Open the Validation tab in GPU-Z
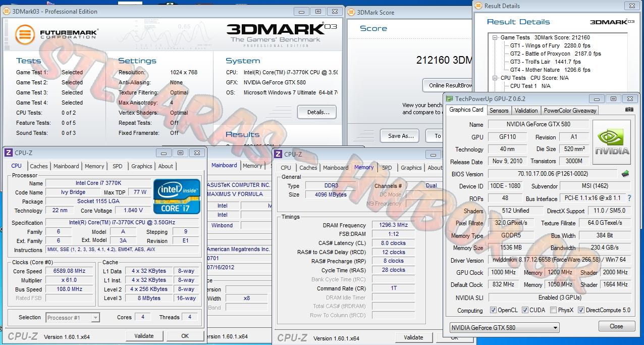Image resolution: width=644 pixels, height=345 pixels. coord(526,111)
